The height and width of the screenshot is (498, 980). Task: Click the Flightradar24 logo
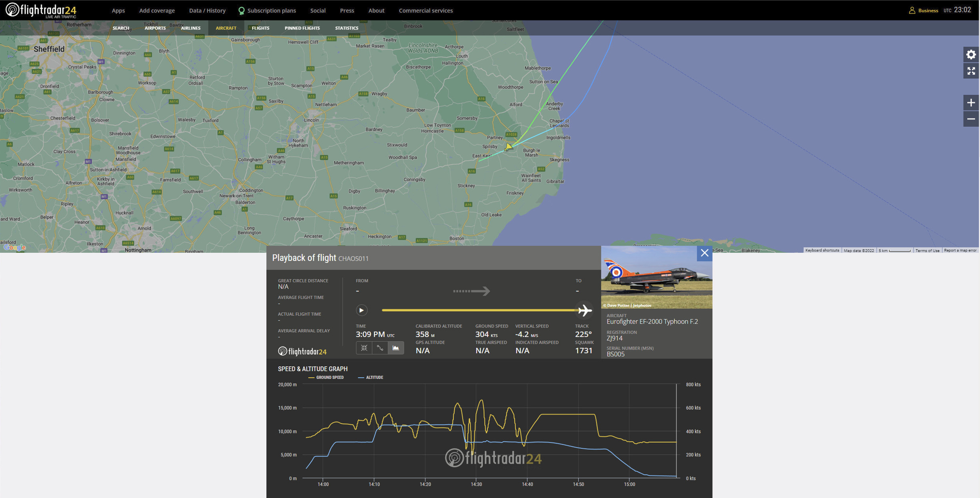pos(41,10)
